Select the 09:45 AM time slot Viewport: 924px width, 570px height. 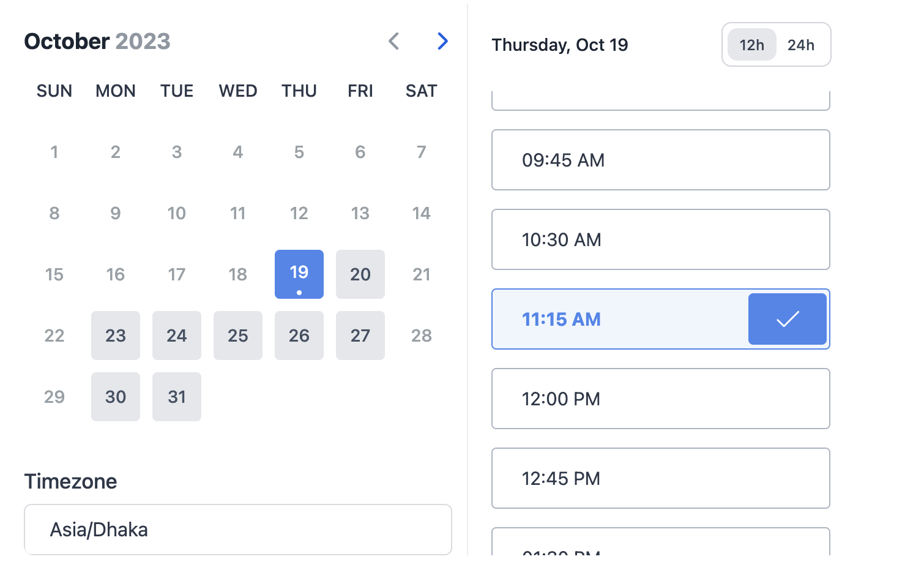[x=660, y=160]
